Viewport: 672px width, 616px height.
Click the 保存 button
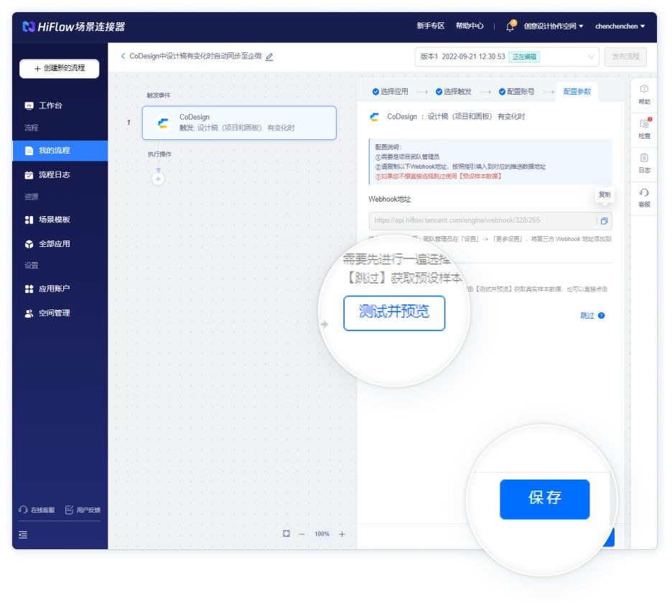544,499
